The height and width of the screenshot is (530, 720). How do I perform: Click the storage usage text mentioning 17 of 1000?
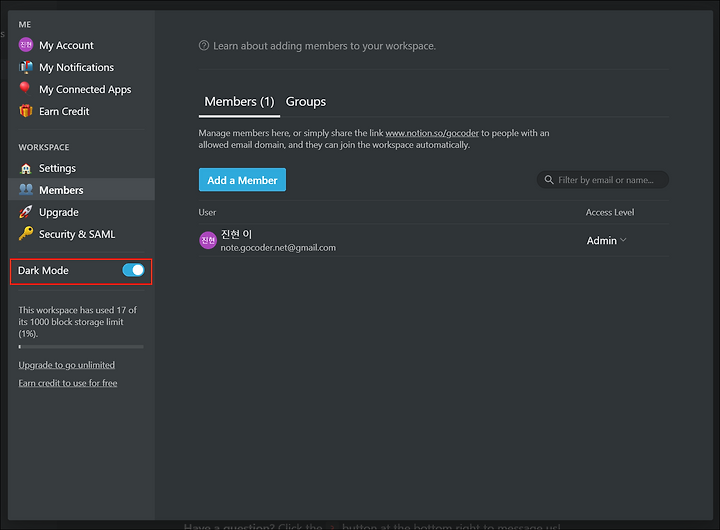(78, 321)
